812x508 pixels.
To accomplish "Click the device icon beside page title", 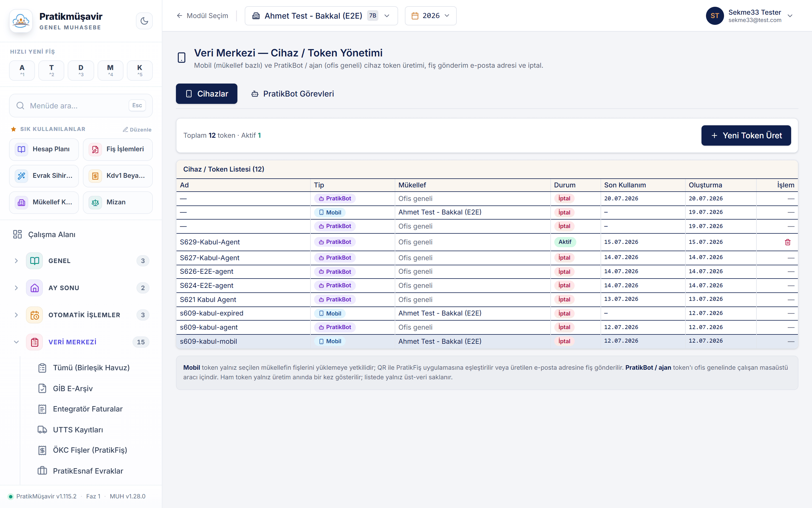I will point(182,58).
